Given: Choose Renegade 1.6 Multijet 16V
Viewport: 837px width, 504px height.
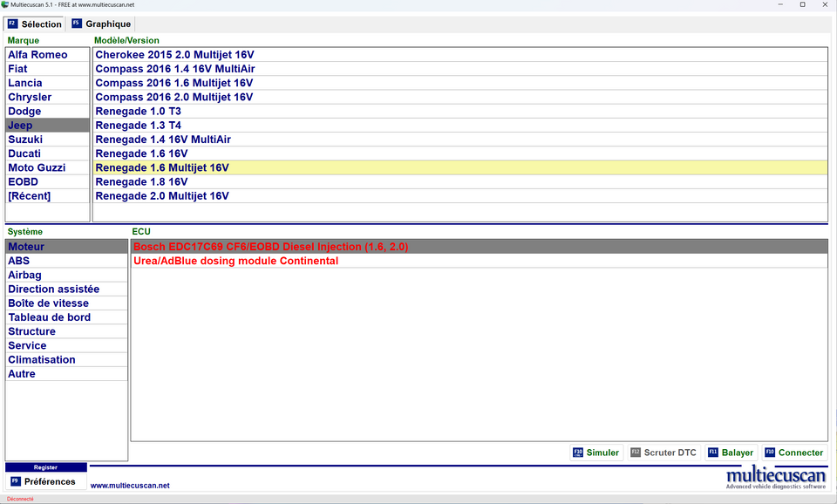Looking at the screenshot, I should pyautogui.click(x=460, y=167).
